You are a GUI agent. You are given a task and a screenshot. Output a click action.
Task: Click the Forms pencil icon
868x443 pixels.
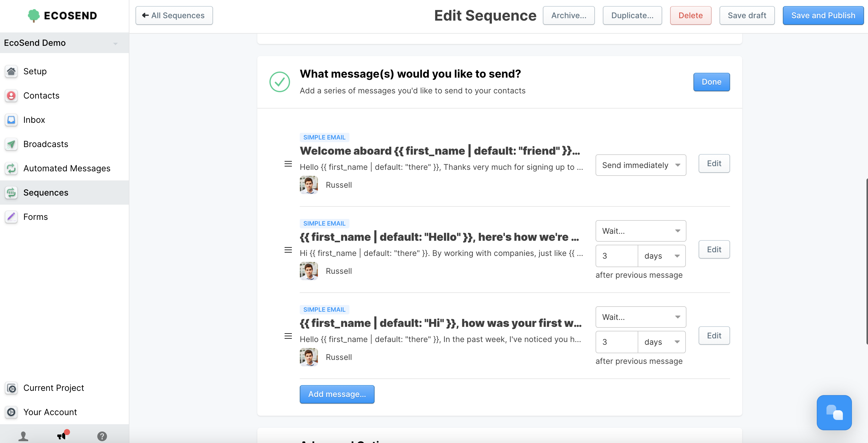click(11, 217)
